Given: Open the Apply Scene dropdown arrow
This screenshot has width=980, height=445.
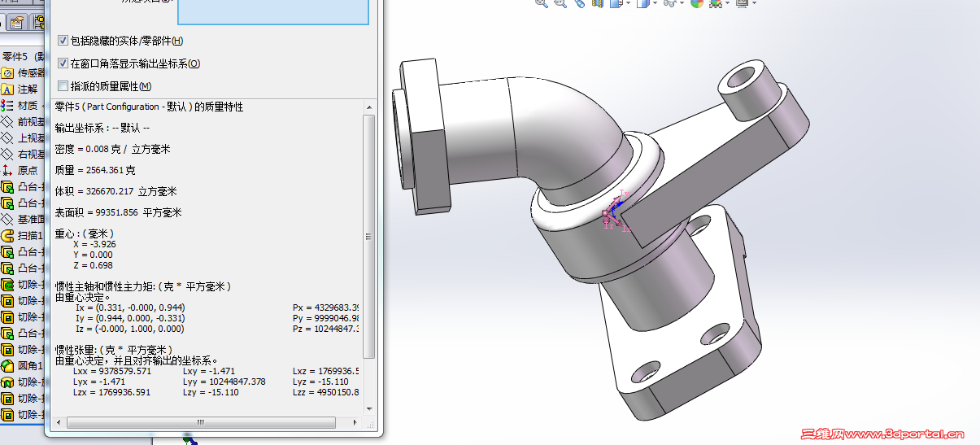Looking at the screenshot, I should [726, 3].
